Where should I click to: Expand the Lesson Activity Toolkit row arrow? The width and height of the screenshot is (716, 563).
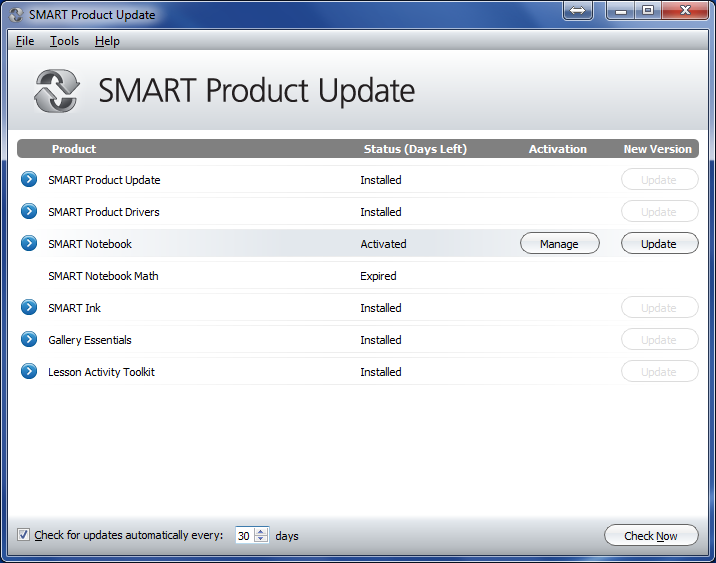[29, 371]
